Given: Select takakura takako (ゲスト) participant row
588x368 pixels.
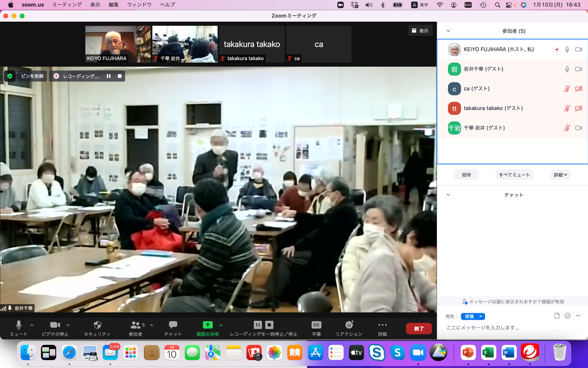Looking at the screenshot, I should 512,108.
